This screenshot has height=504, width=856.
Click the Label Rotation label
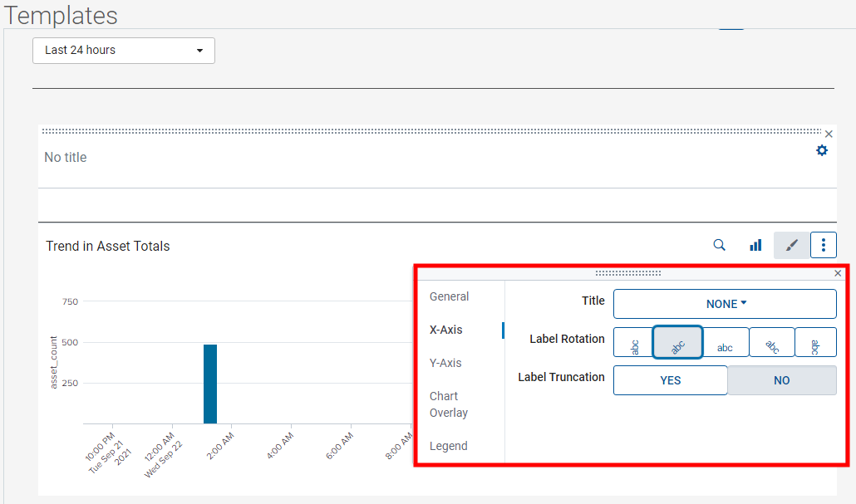[x=568, y=339]
